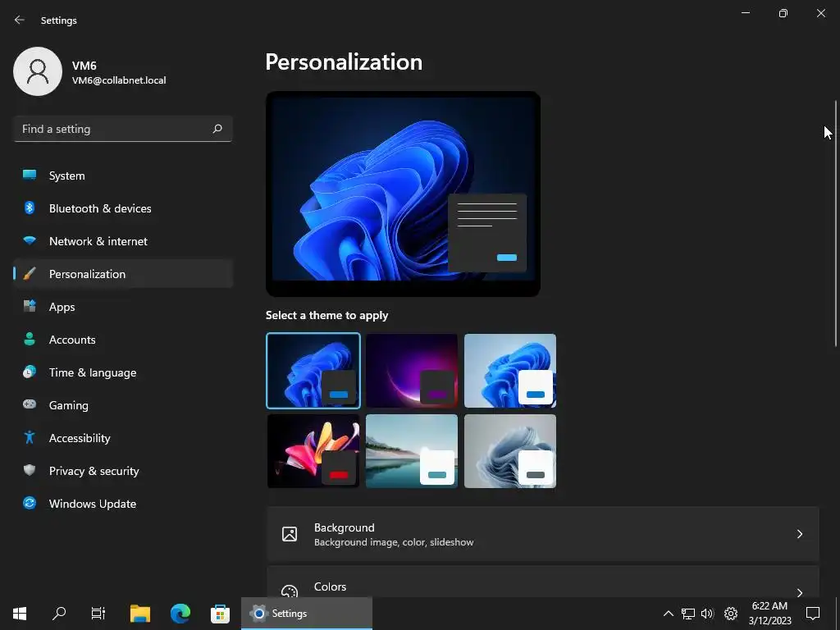Click the network icon in system tray
Viewport: 840px width, 630px height.
point(688,614)
